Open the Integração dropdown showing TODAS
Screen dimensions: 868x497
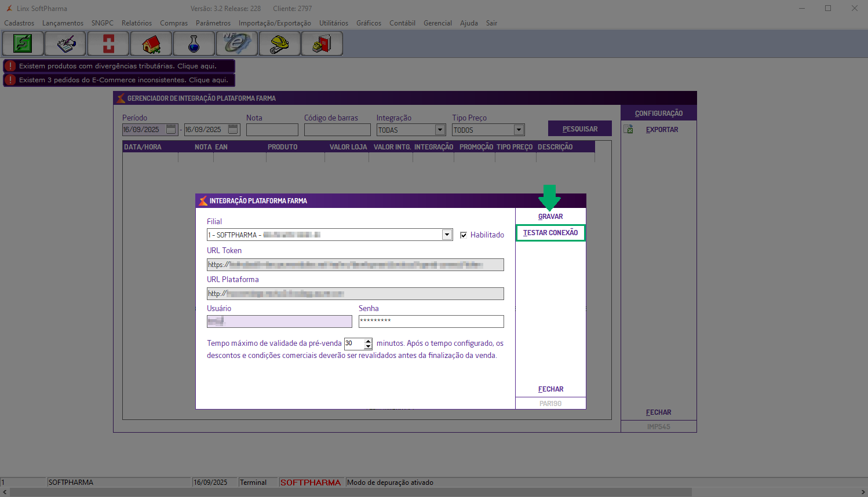(440, 130)
